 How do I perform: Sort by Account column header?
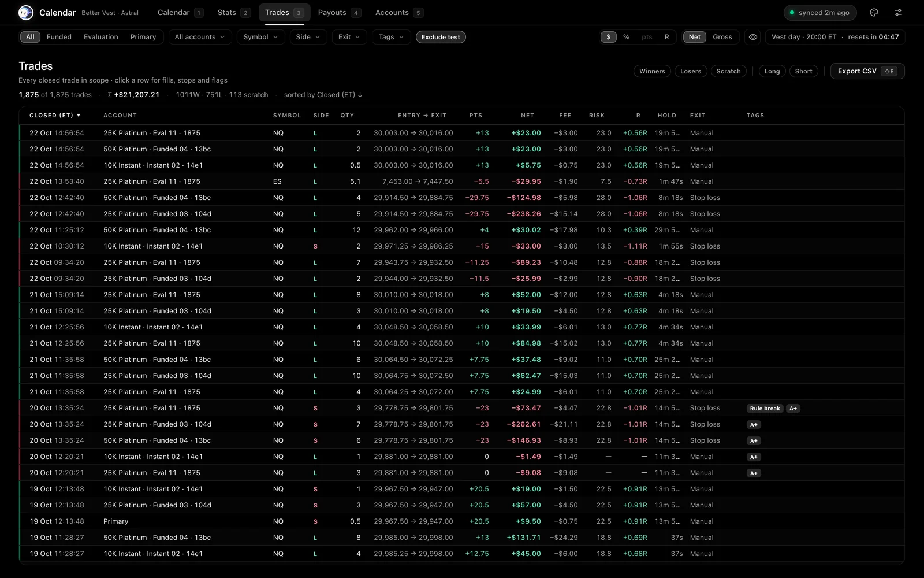(120, 116)
